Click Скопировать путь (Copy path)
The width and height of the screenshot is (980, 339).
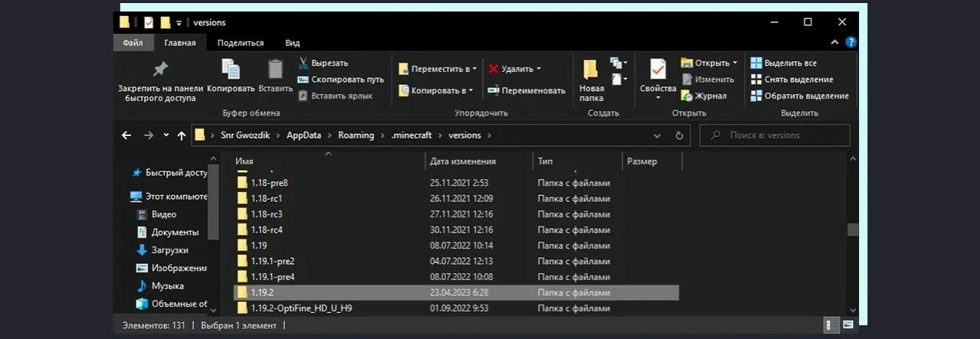(341, 79)
